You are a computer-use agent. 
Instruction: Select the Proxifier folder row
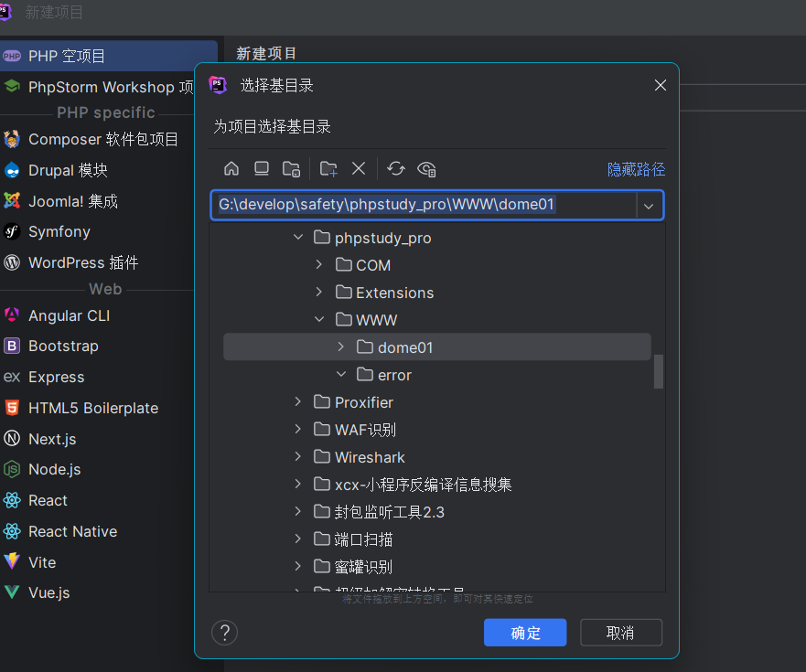coord(437,402)
